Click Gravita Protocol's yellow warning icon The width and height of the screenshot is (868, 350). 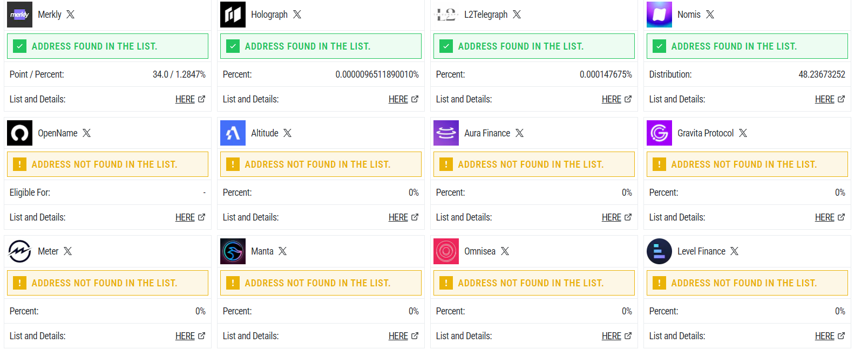coord(659,164)
